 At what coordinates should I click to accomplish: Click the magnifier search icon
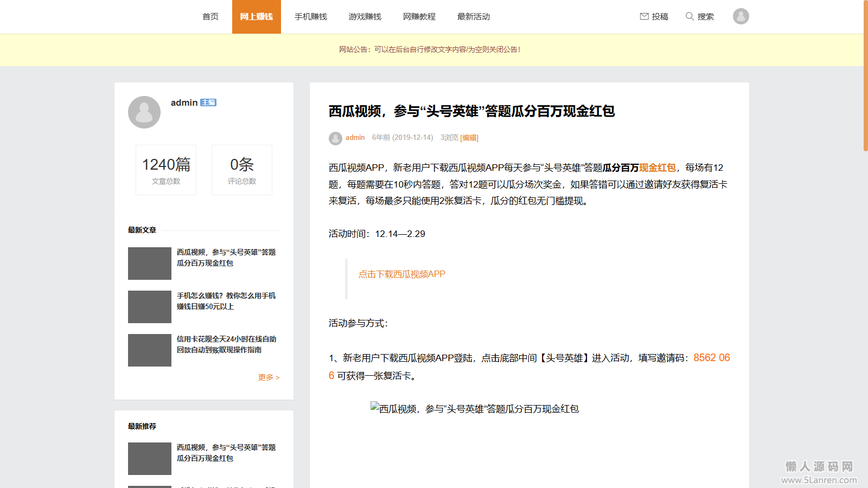pos(690,16)
